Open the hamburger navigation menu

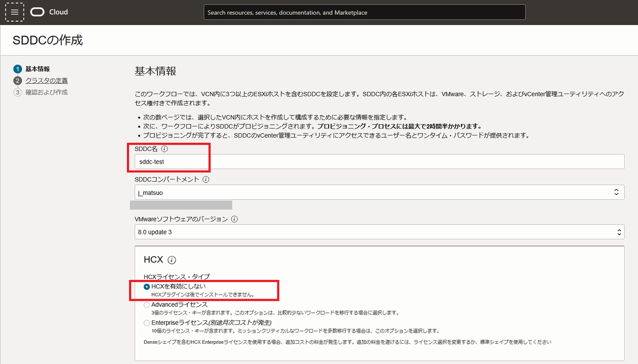(x=14, y=12)
